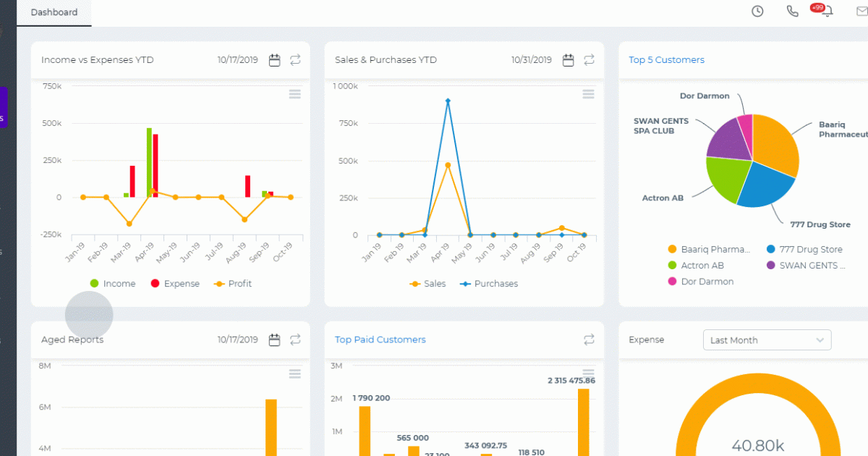Toggle SWAN GENTS legend entry

806,266
